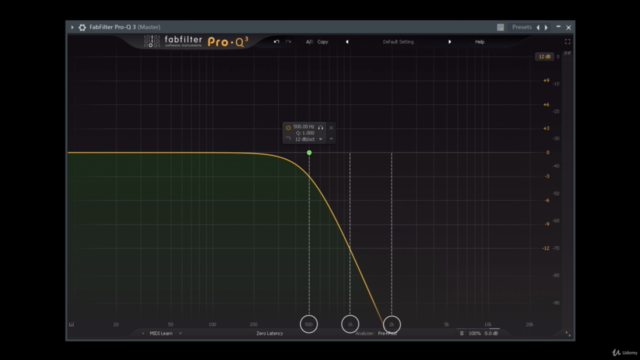640x360 pixels.
Task: Delete the band using the popup X
Action: tap(331, 128)
